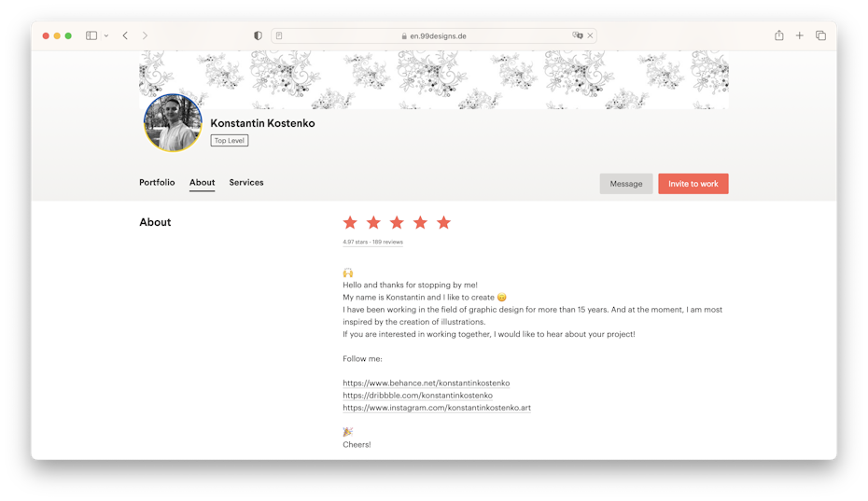
Task: Switch to the Portfolio tab
Action: click(x=157, y=182)
